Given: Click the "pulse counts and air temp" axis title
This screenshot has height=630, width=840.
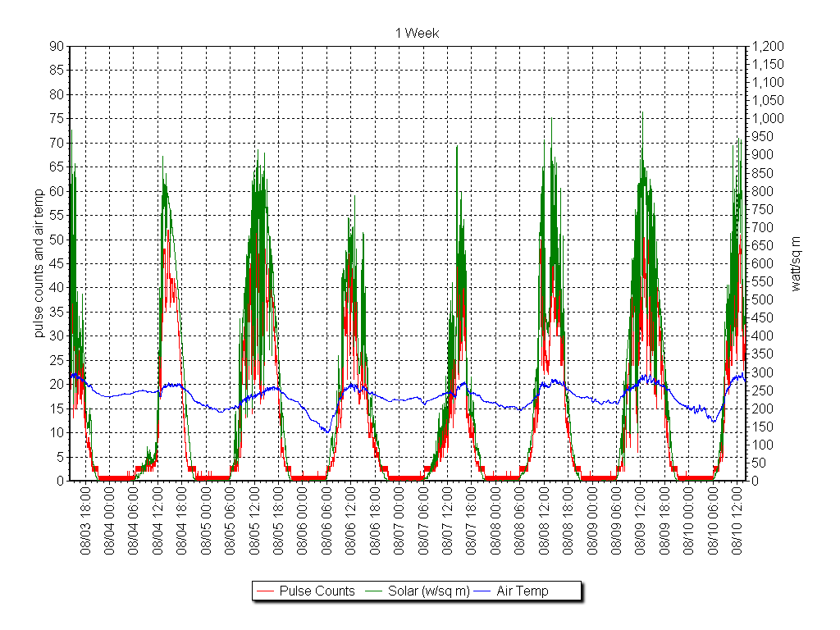Looking at the screenshot, I should (39, 263).
